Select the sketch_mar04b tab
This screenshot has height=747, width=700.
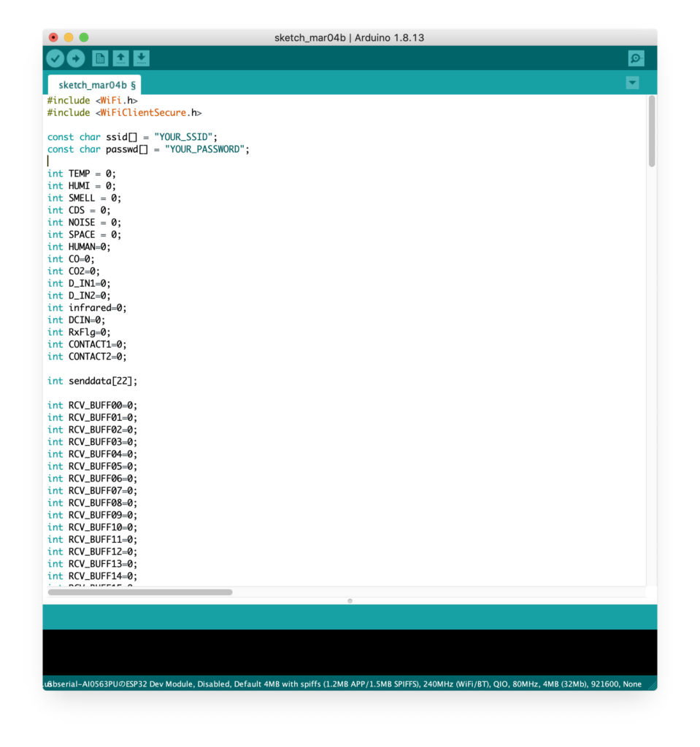(93, 85)
